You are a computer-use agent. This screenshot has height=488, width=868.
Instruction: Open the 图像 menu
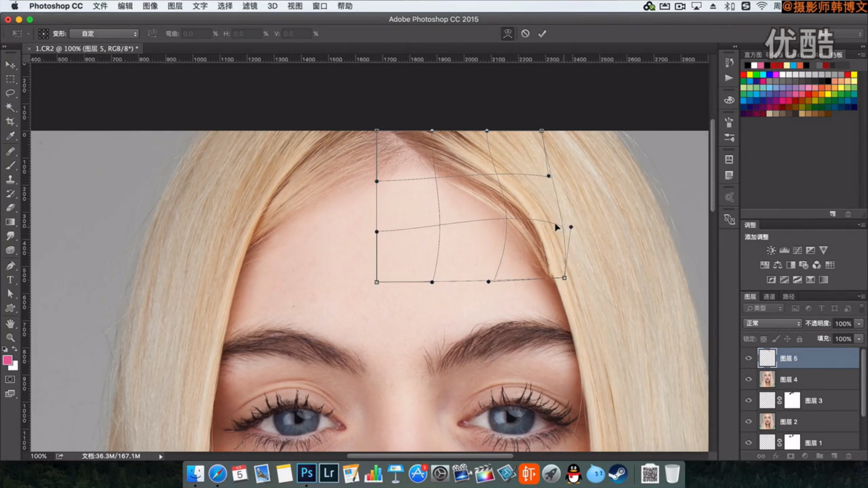tap(150, 6)
